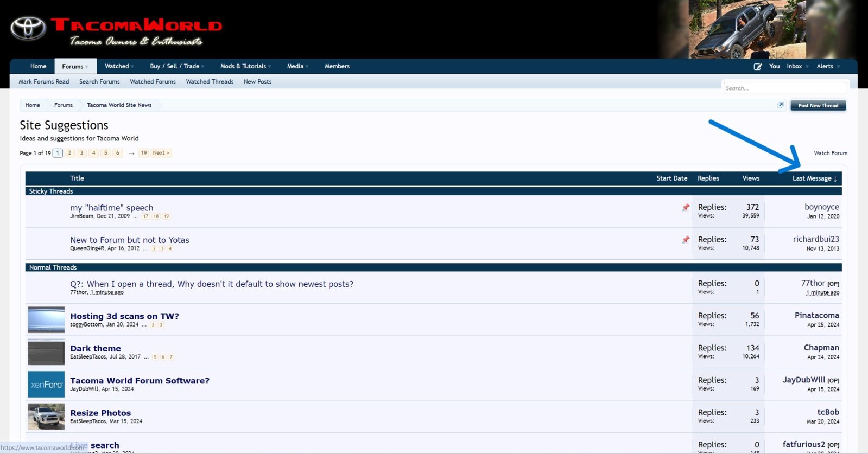Screen dimensions: 868x454
Task: Click Search Forums link
Action: [x=99, y=82]
